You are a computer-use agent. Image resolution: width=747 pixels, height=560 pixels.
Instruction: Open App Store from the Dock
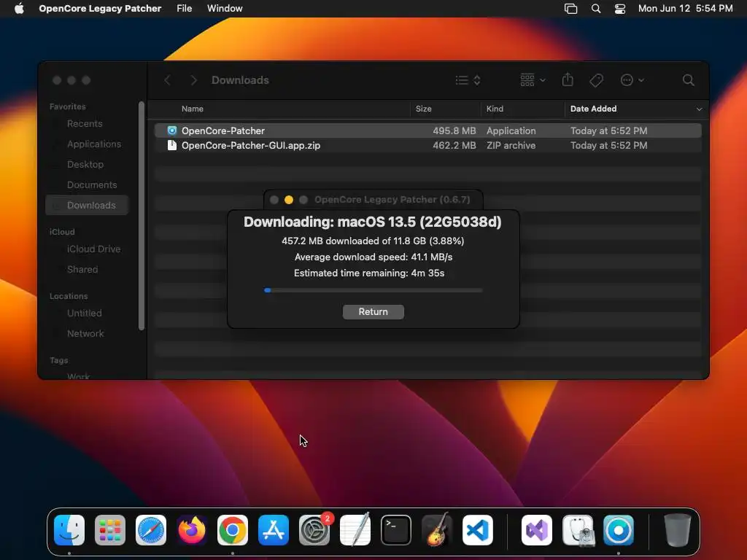coord(274,530)
